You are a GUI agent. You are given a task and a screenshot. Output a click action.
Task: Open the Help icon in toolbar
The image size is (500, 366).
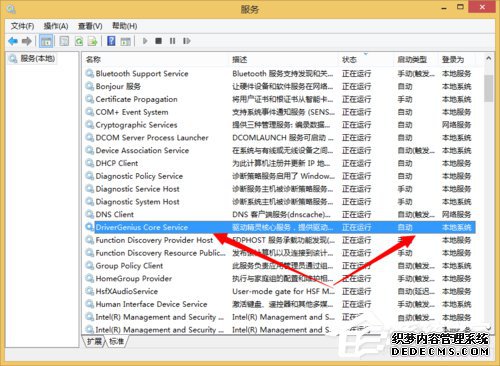click(x=111, y=41)
